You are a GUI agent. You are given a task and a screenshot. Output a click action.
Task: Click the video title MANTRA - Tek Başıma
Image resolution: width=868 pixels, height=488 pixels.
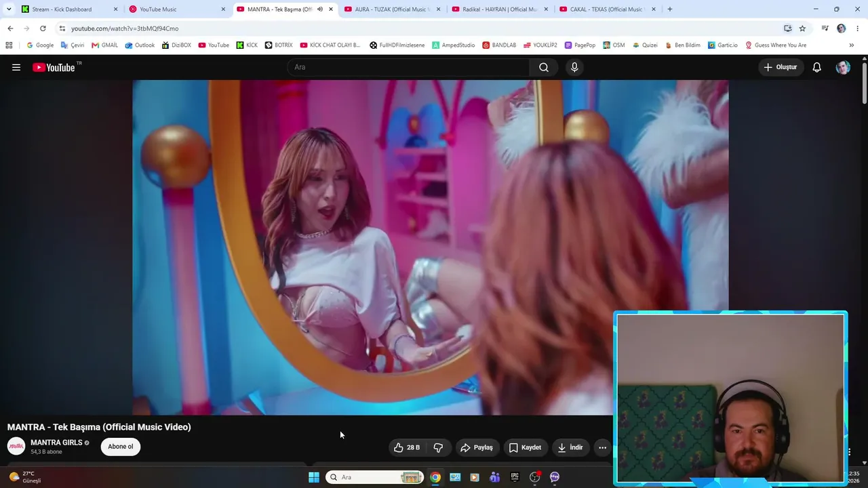(99, 427)
